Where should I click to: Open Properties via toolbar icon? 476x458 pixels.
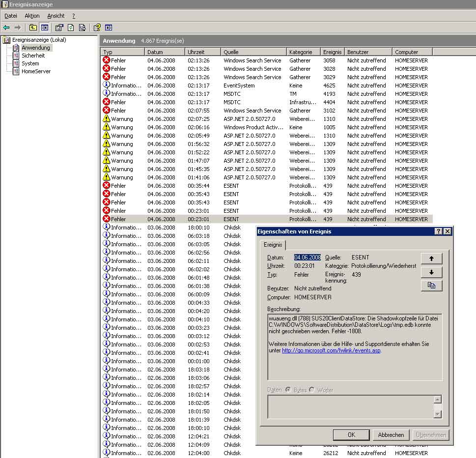coord(59,28)
